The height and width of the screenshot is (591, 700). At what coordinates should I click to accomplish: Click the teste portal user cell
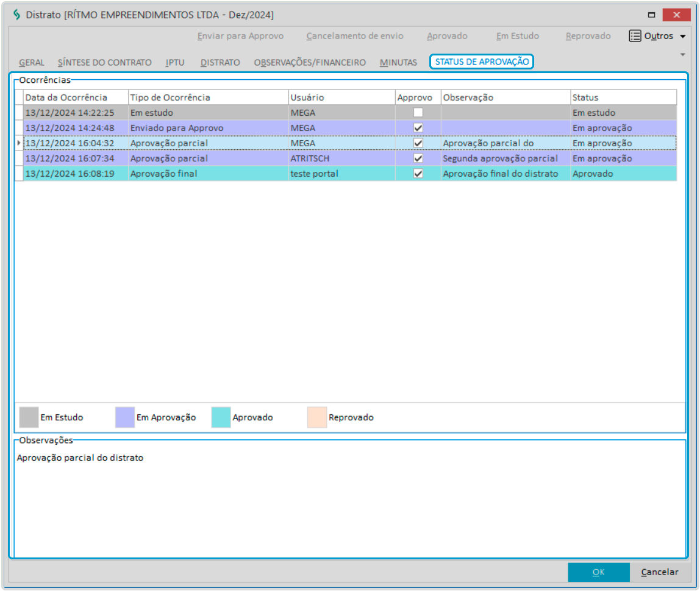tap(341, 174)
